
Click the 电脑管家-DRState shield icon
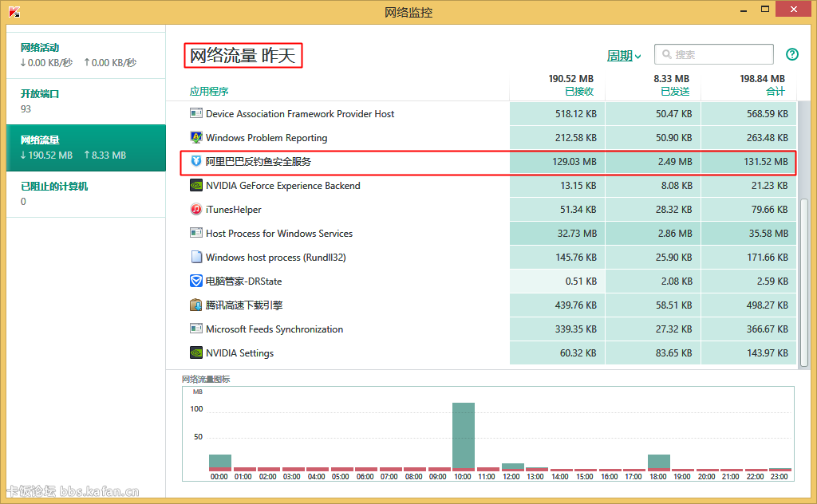pos(196,282)
